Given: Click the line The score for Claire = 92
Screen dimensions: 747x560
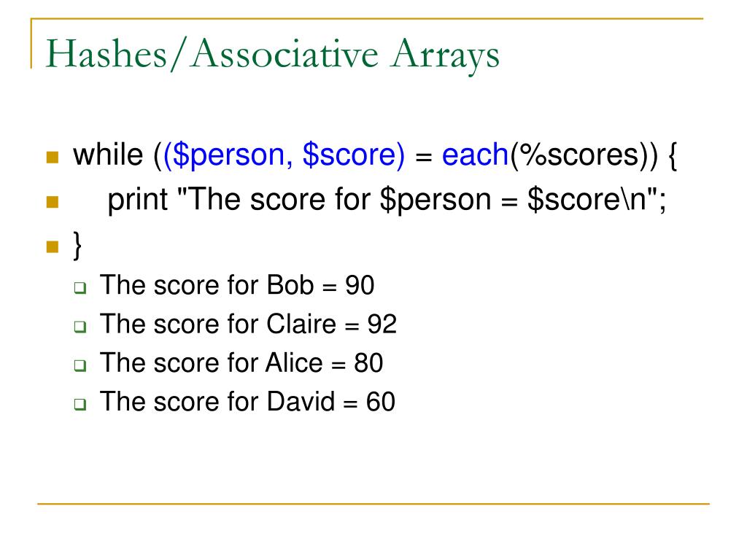Looking at the screenshot, I should point(248,324).
